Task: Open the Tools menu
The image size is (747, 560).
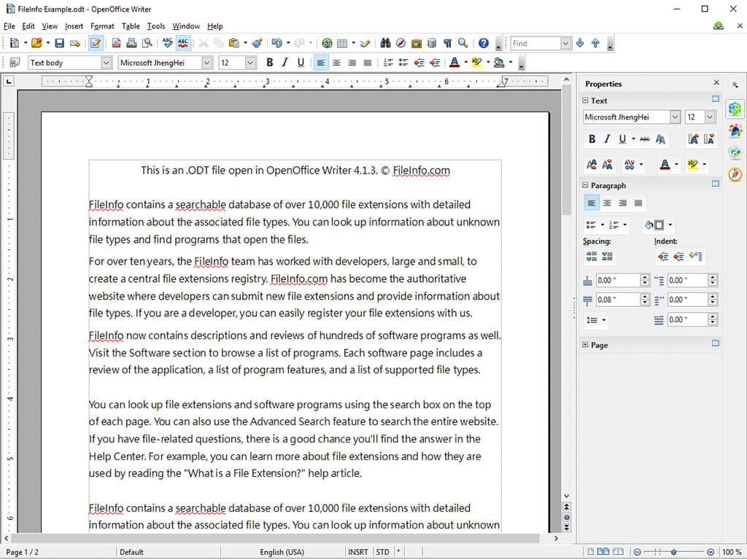Action: (x=156, y=26)
